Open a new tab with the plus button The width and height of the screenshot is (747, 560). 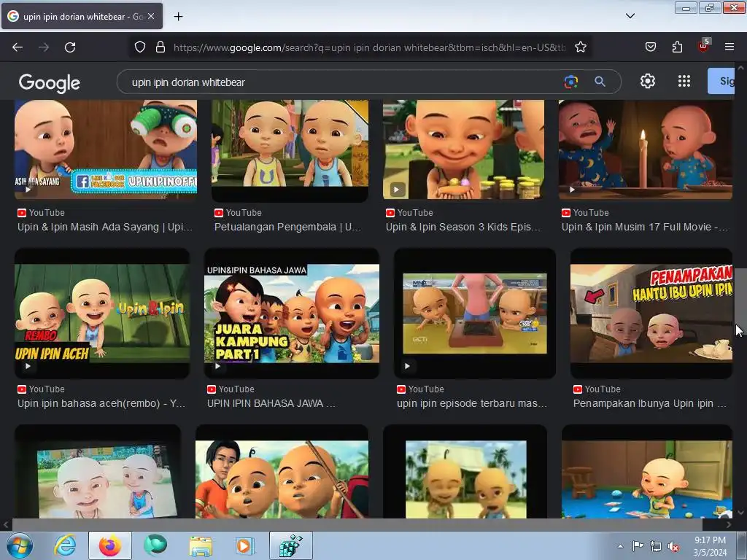[x=178, y=17]
